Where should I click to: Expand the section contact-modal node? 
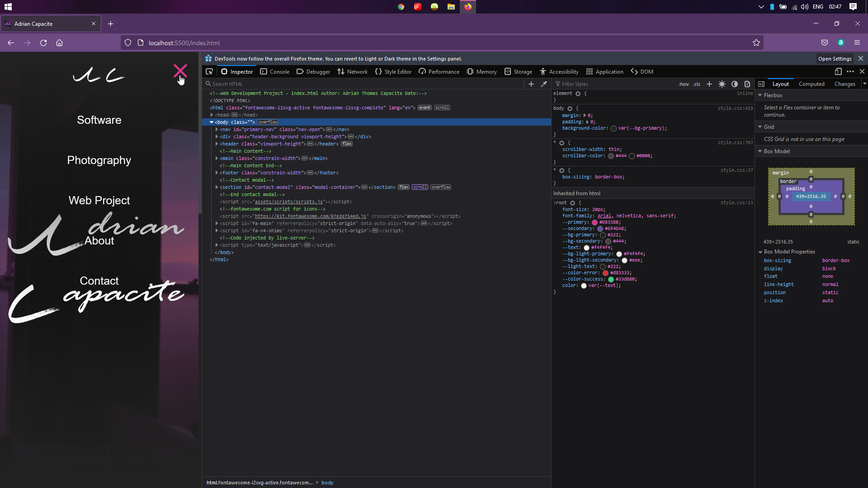217,187
